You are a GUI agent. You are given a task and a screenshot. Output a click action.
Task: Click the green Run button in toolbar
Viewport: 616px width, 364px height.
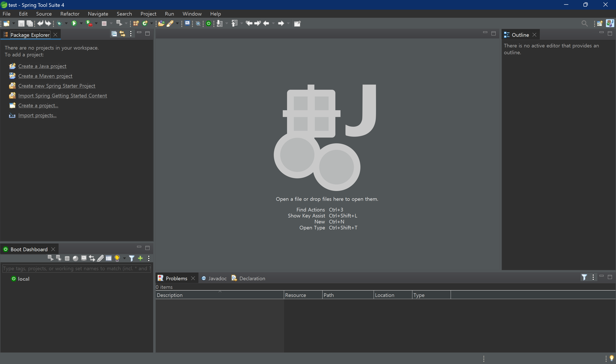pos(74,23)
